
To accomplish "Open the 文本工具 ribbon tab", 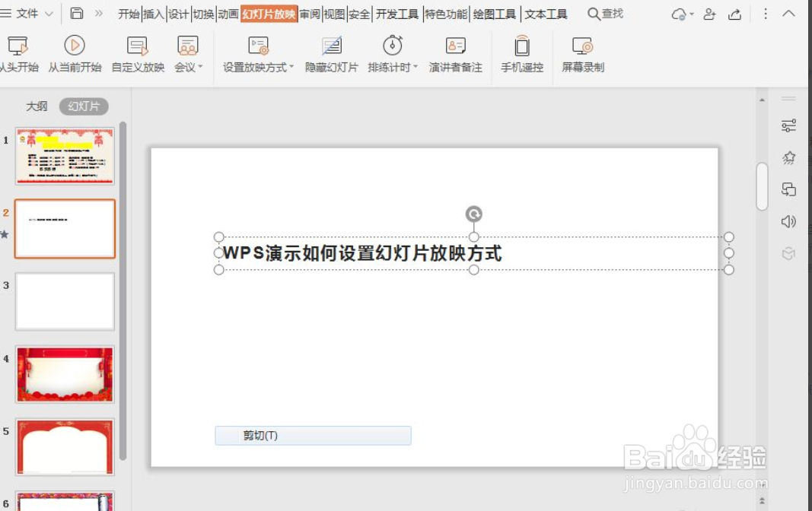I will (546, 14).
